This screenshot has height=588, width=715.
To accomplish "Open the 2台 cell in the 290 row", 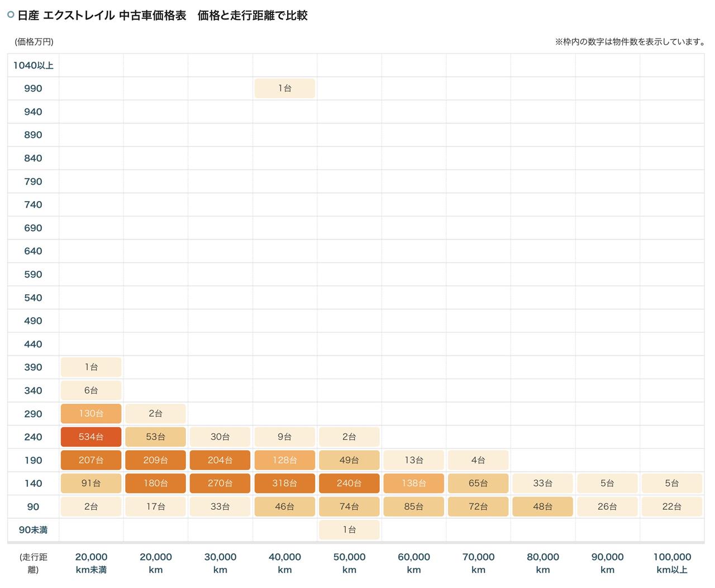I will coord(156,414).
